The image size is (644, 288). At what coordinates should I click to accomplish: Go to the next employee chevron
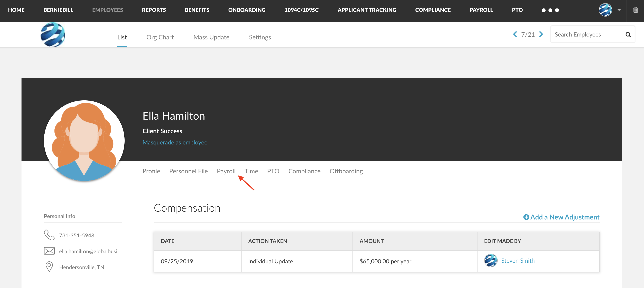pyautogui.click(x=541, y=34)
